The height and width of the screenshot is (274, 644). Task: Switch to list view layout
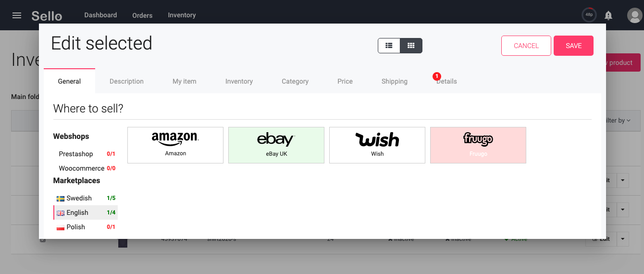[389, 46]
